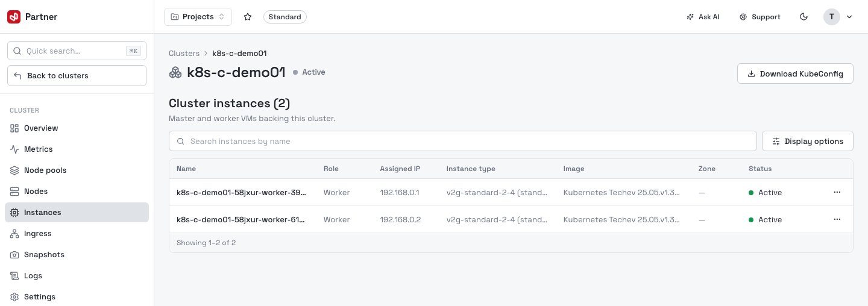Open cluster Settings
Viewport: 868px width, 306px height.
(x=77, y=297)
